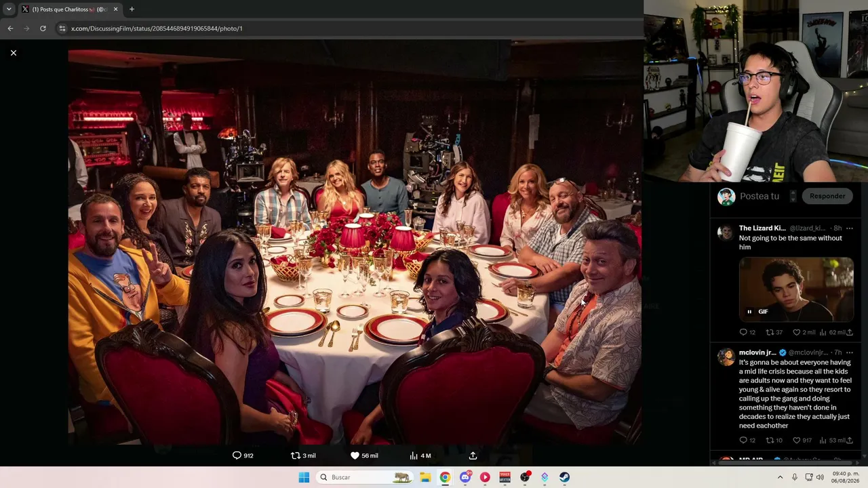868x488 pixels.
Task: Open Discord from the taskbar
Action: tap(465, 477)
